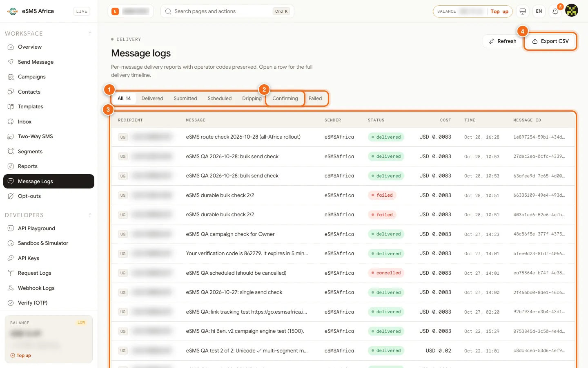Viewport: 588px width, 368px height.
Task: Open Message Logs in sidebar
Action: pyautogui.click(x=49, y=182)
